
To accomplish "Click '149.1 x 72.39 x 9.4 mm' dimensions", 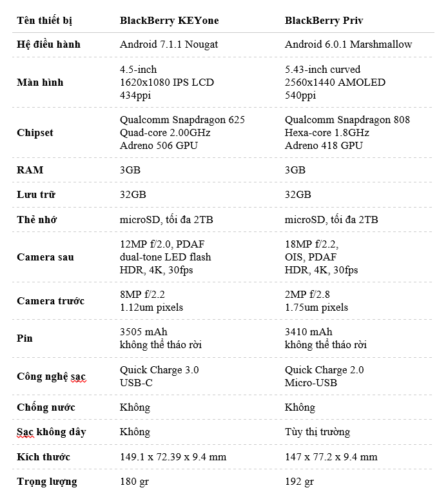I will pyautogui.click(x=173, y=457).
